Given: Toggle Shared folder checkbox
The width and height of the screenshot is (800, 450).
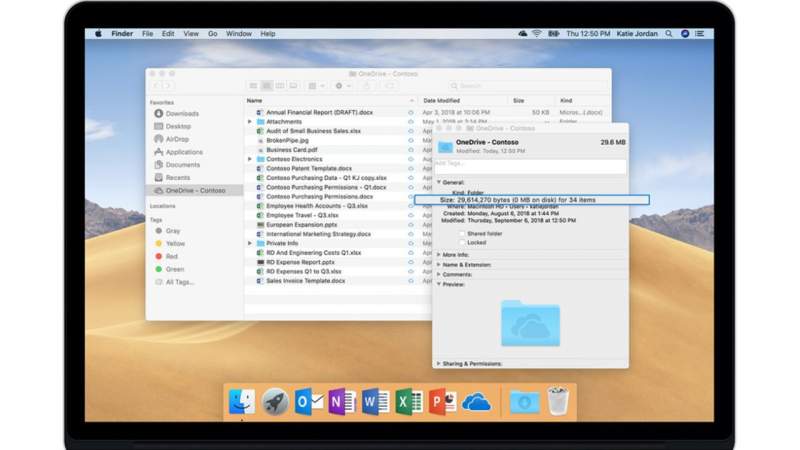Looking at the screenshot, I should click(x=462, y=234).
